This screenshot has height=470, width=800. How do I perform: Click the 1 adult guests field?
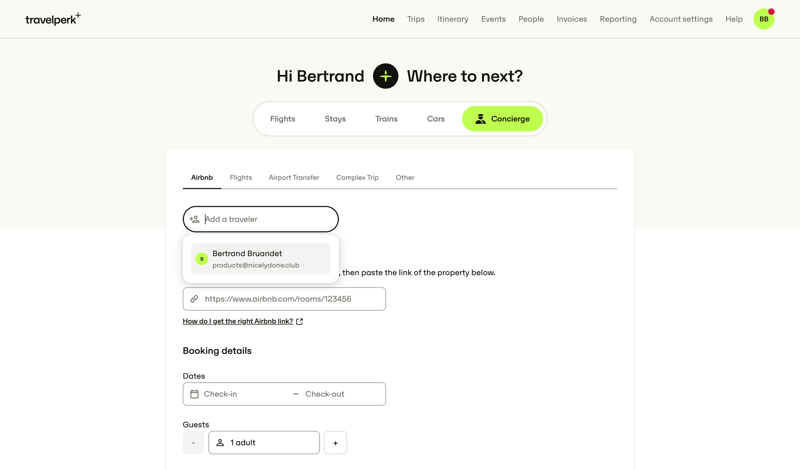(x=264, y=442)
